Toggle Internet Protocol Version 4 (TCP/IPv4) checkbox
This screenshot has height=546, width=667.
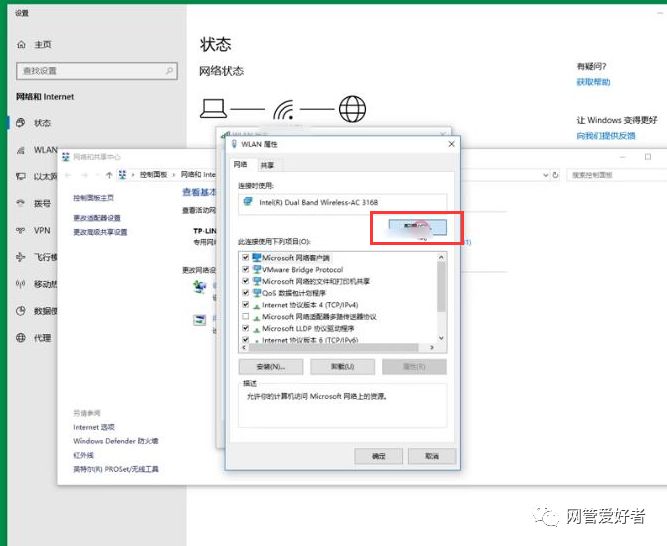[245, 304]
